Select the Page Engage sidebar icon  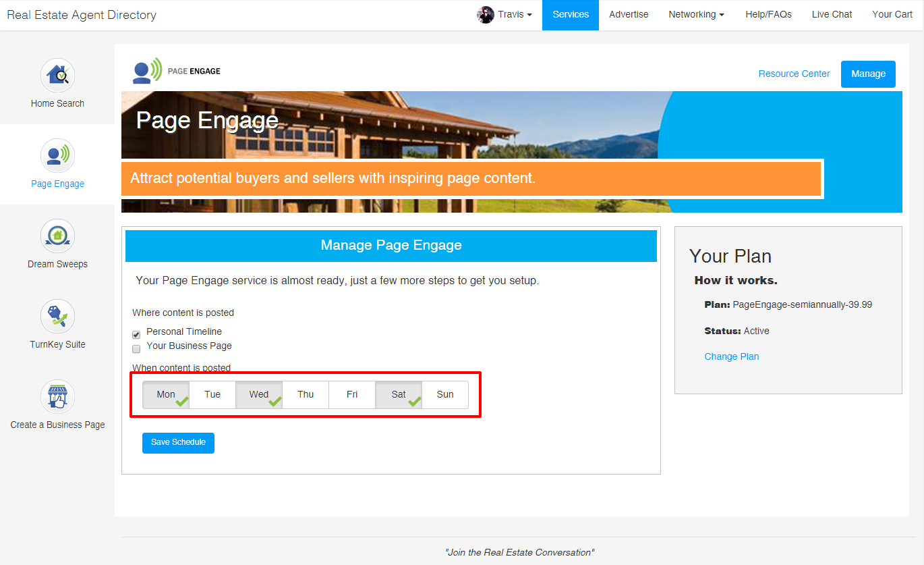click(x=57, y=155)
